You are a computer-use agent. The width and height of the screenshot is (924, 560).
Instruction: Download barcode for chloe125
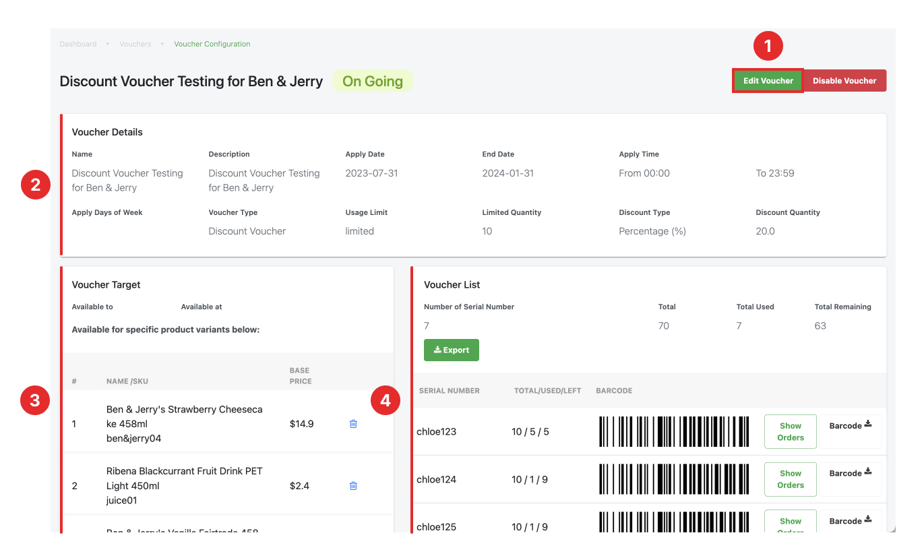click(851, 521)
